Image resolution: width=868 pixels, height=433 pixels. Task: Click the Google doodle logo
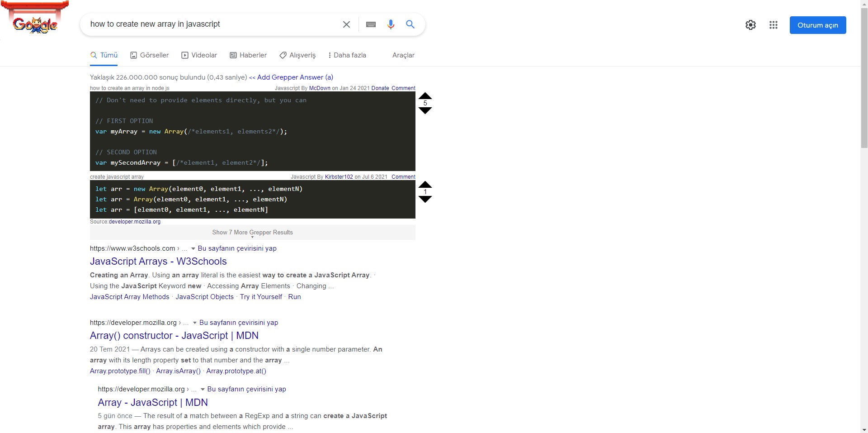35,20
